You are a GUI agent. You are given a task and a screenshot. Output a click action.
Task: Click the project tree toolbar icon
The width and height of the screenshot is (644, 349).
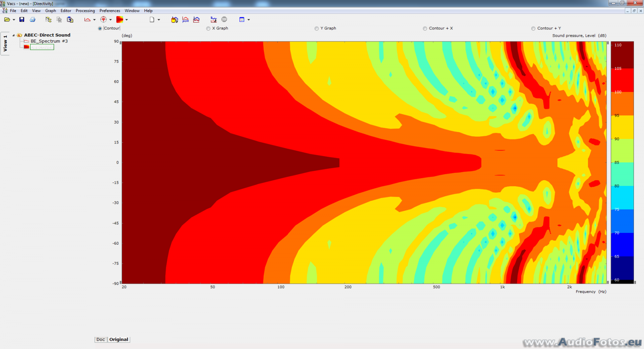click(49, 19)
